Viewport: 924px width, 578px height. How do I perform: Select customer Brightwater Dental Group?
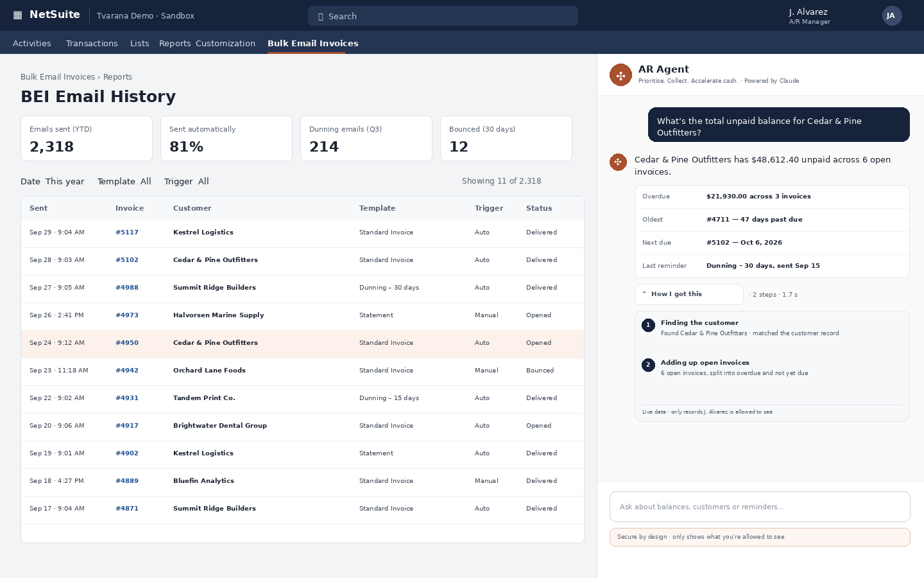[220, 426]
